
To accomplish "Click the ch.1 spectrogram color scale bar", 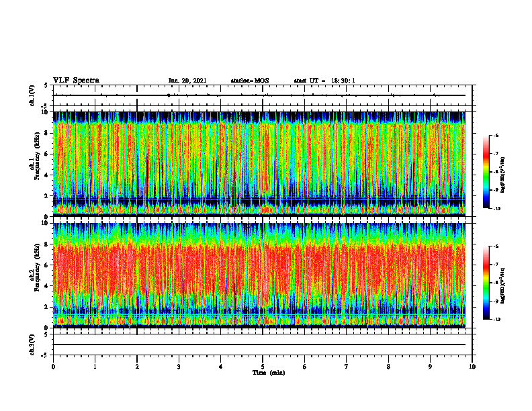I will pyautogui.click(x=486, y=172).
